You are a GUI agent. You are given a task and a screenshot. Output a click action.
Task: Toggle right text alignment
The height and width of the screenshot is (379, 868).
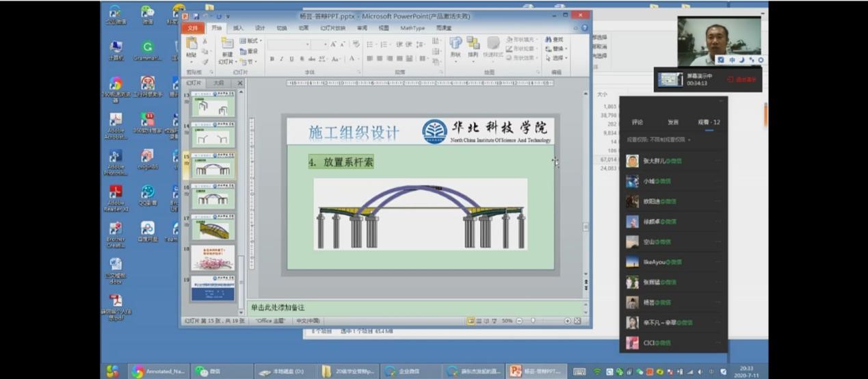click(x=389, y=59)
